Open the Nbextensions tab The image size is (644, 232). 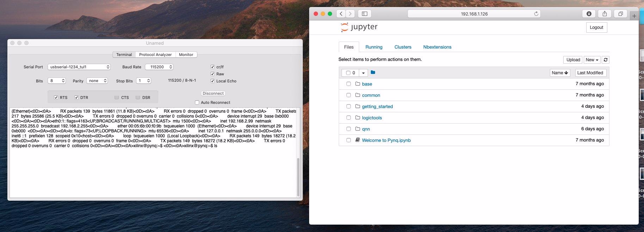(437, 47)
